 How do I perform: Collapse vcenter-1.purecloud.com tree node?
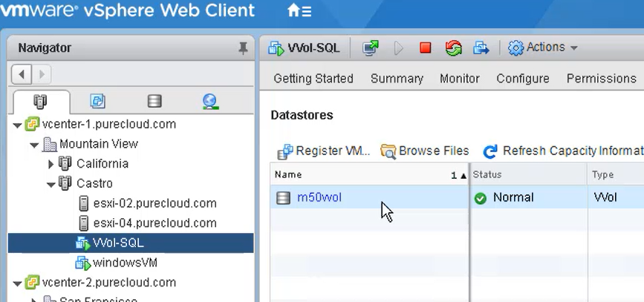pos(17,125)
